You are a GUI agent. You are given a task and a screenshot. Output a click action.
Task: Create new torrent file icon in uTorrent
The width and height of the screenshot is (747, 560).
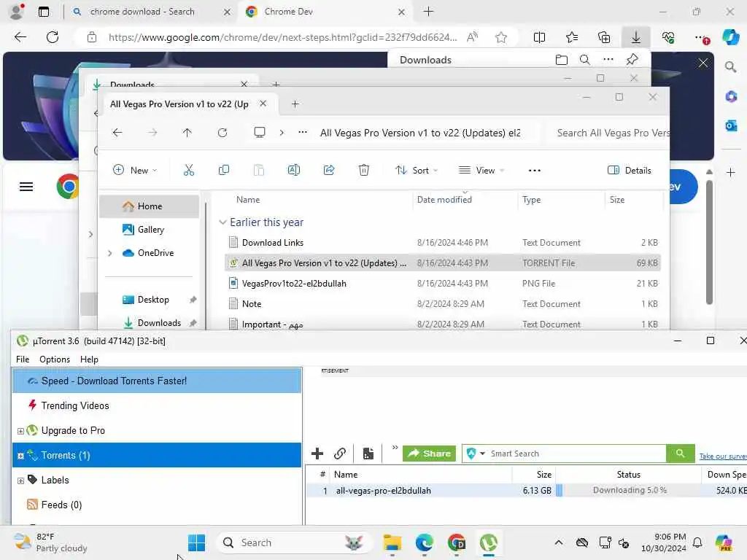coord(368,454)
